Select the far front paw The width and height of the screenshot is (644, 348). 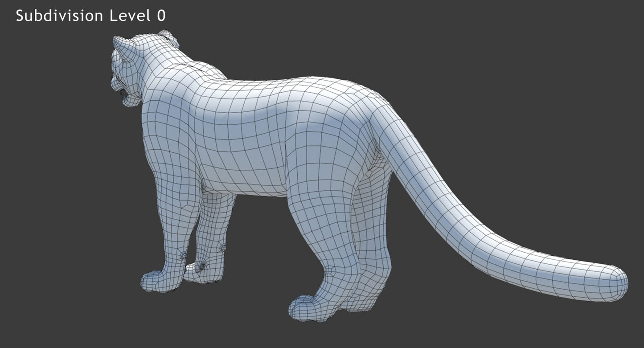pyautogui.click(x=201, y=272)
